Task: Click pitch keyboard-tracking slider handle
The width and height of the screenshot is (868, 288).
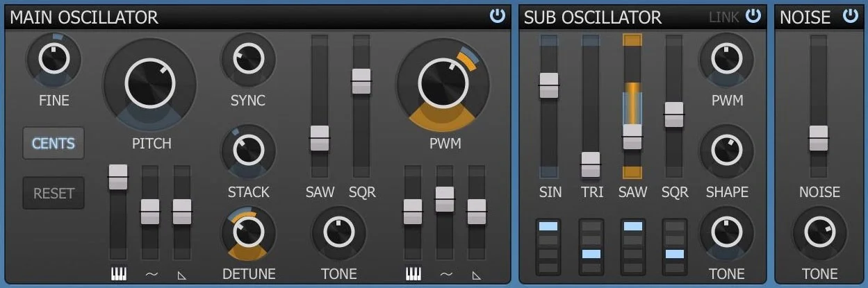Action: (x=118, y=177)
